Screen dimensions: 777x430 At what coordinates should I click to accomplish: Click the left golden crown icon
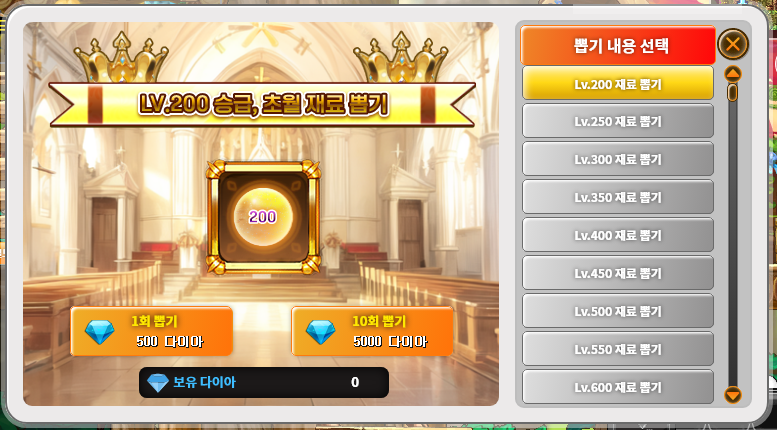coord(121,58)
